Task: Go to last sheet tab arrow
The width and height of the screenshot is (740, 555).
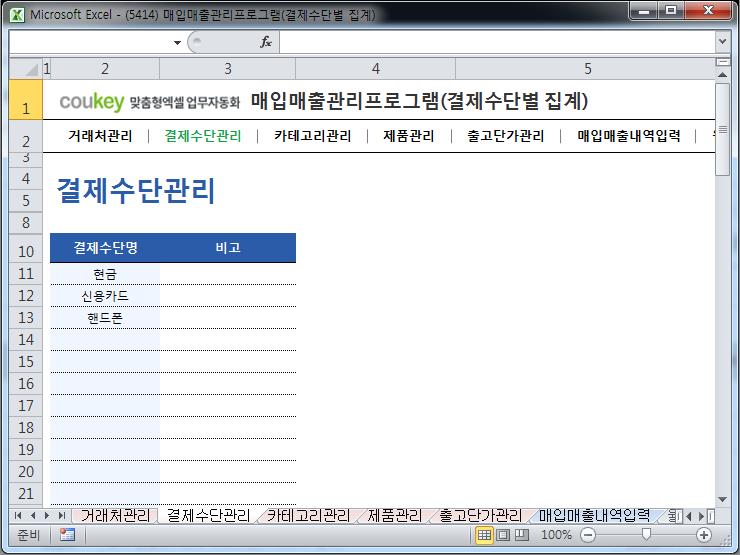Action: [61, 515]
